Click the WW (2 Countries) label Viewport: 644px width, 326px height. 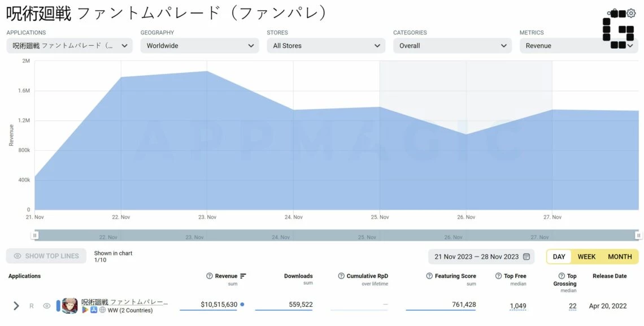(130, 310)
